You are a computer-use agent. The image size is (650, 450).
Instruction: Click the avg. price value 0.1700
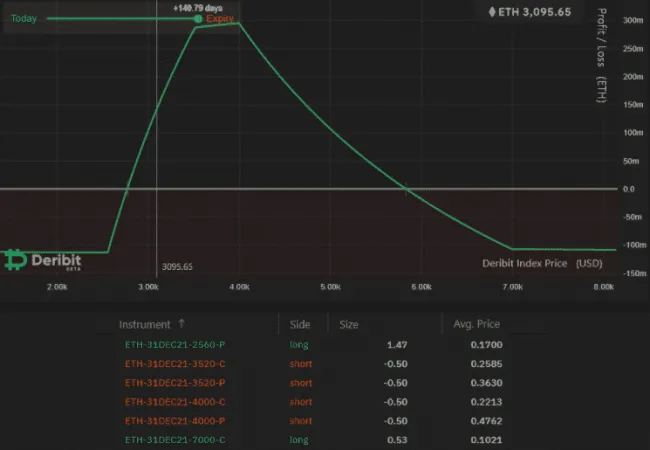486,345
